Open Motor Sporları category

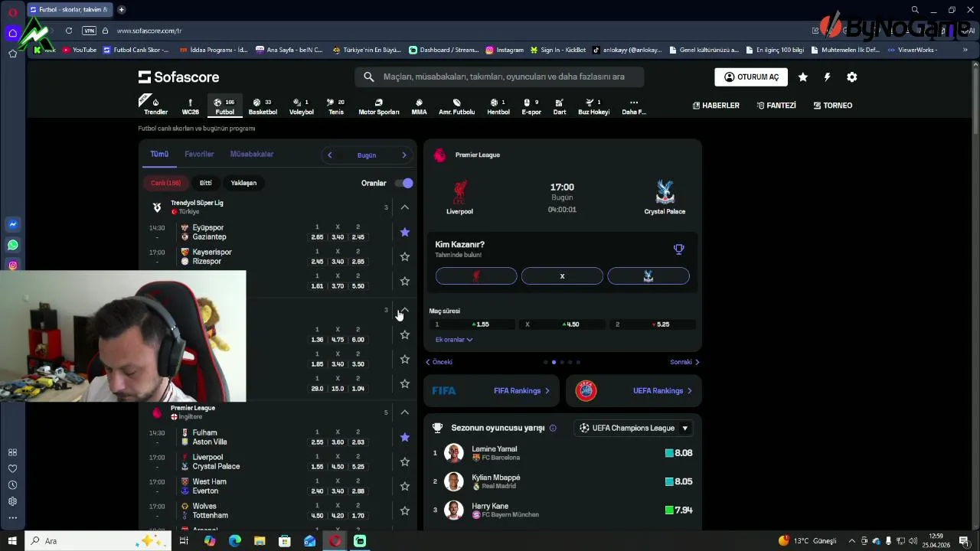(379, 106)
